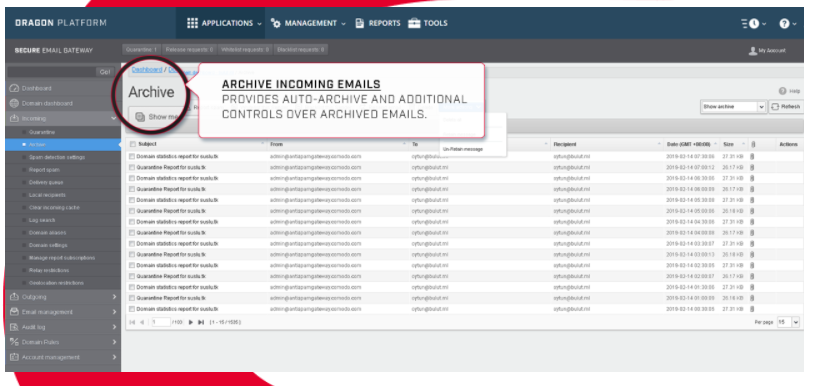Check the email row dated 07:30

point(132,156)
